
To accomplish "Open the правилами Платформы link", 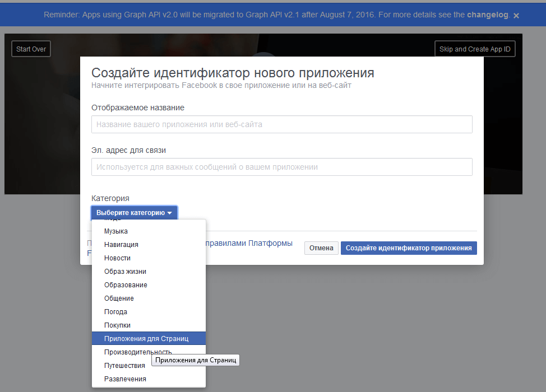I will point(249,243).
